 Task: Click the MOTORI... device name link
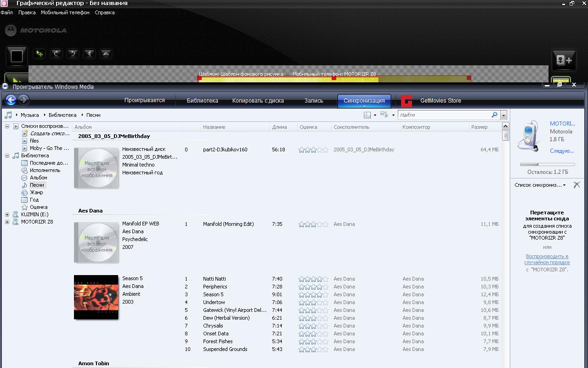click(x=562, y=124)
